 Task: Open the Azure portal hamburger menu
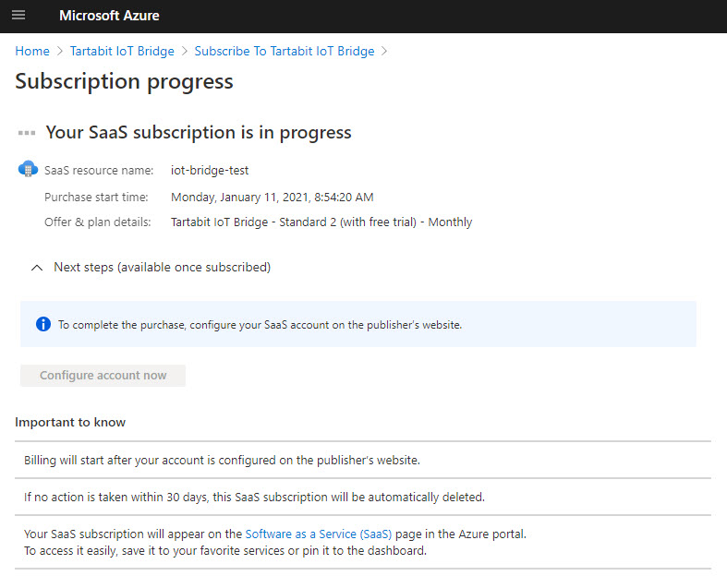click(x=18, y=16)
